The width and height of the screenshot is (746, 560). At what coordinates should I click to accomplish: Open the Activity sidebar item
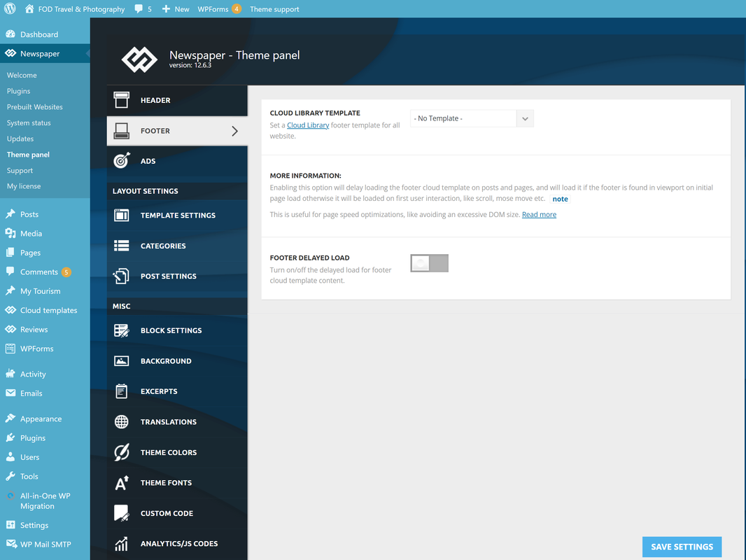click(x=45, y=374)
